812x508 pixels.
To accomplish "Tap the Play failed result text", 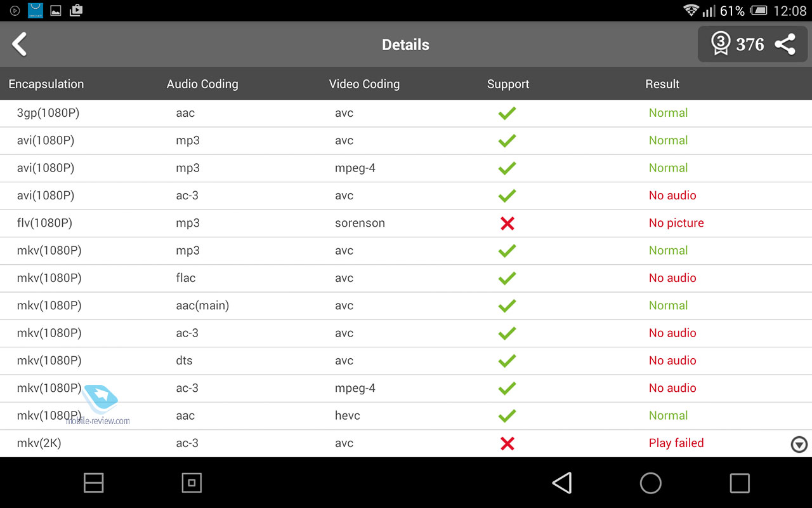I will click(x=676, y=443).
